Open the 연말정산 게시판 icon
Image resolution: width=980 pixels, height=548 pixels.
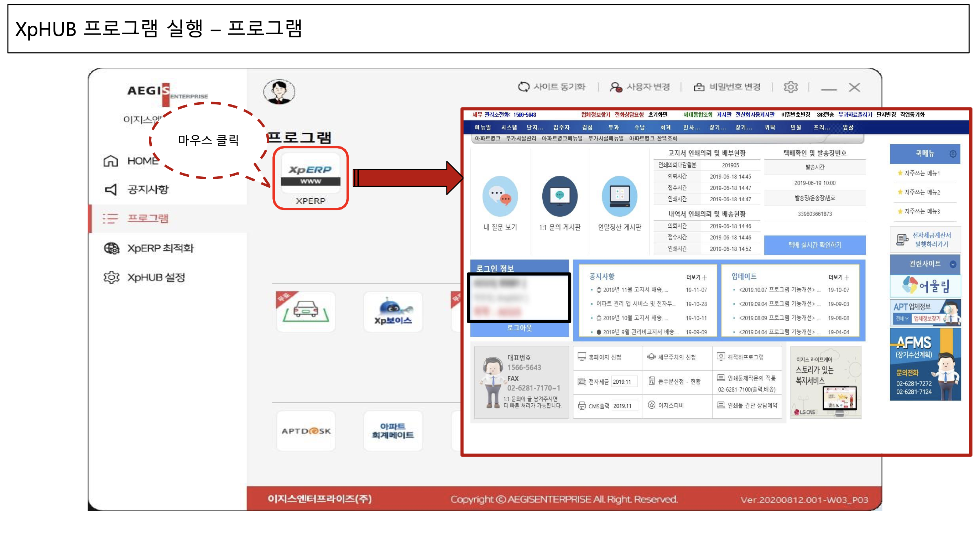click(x=619, y=196)
